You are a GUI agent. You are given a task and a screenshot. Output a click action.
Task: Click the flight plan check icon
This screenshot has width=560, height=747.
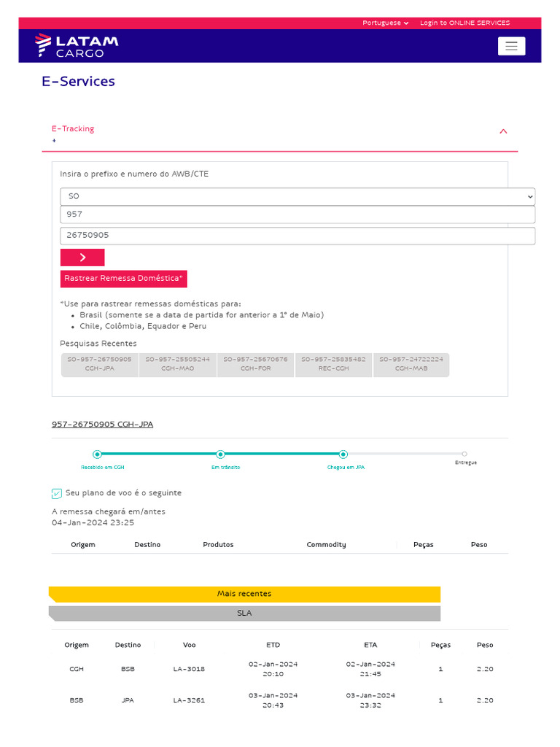click(57, 494)
